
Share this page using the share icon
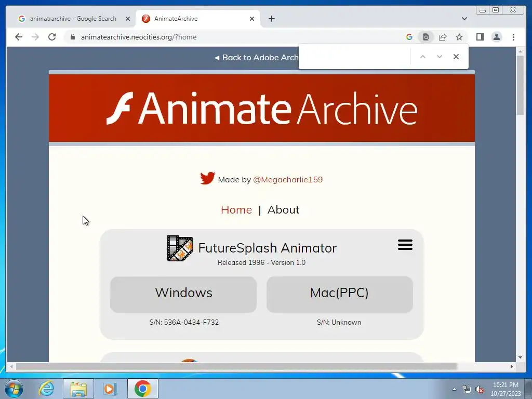(x=443, y=37)
